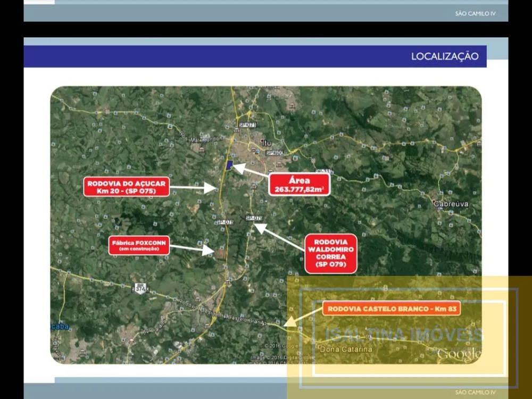Image resolution: width=532 pixels, height=399 pixels.
Task: Click the Isaltina Imóveis watermark
Action: pos(404,335)
